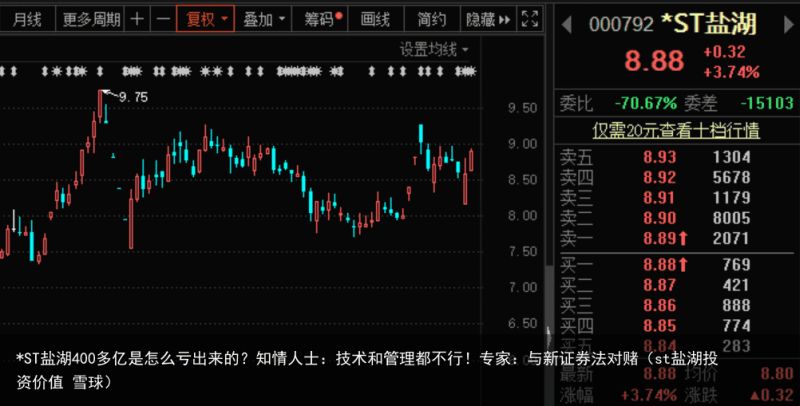Click the *ST盐湖 stock name
This screenshot has height=406, width=800.
(x=709, y=23)
